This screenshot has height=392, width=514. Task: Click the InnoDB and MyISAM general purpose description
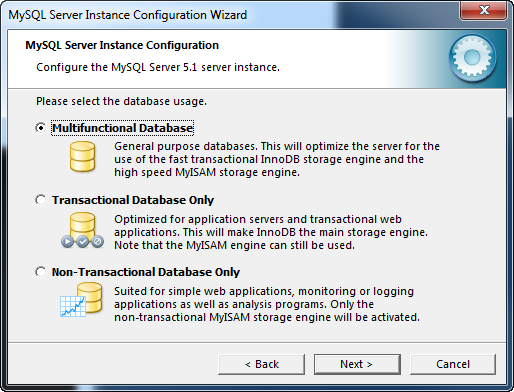click(x=277, y=159)
